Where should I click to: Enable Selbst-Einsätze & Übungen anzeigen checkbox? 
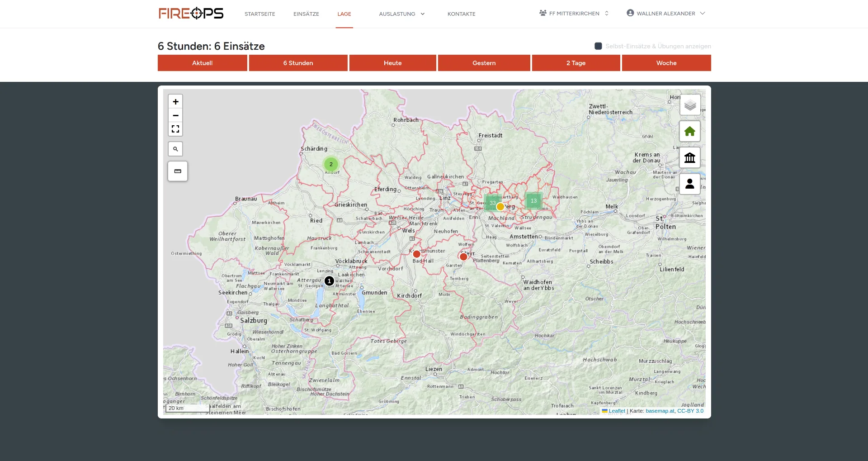click(598, 46)
